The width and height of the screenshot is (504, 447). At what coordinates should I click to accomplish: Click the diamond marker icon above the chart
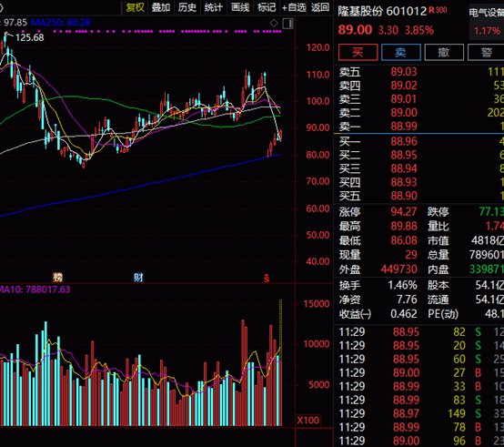tap(274, 23)
